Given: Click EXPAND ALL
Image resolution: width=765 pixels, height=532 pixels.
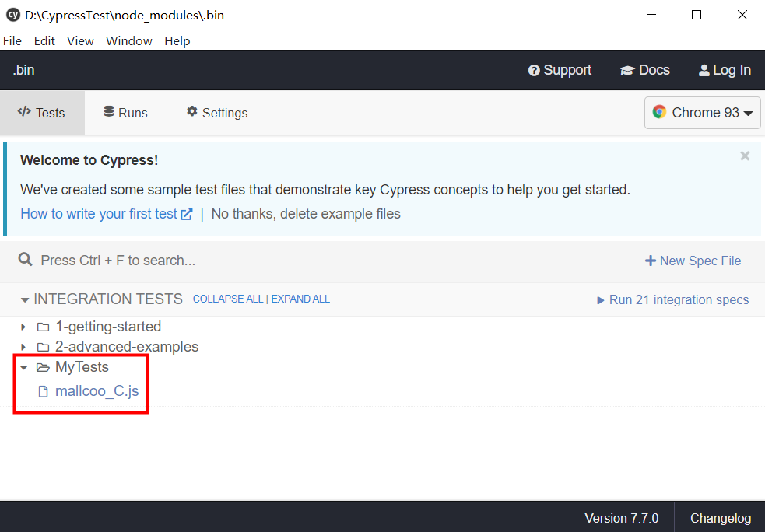Looking at the screenshot, I should click(300, 299).
